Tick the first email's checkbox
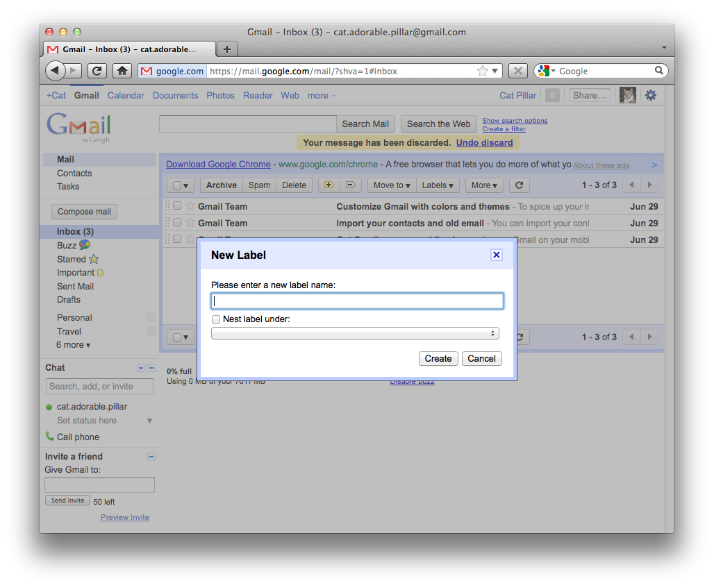The height and width of the screenshot is (588, 714). point(177,206)
